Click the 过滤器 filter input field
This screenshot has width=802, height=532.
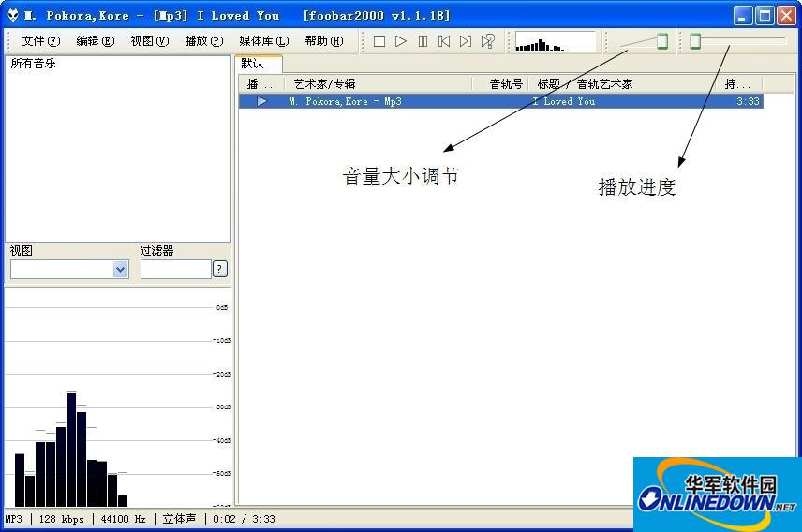[x=176, y=269]
